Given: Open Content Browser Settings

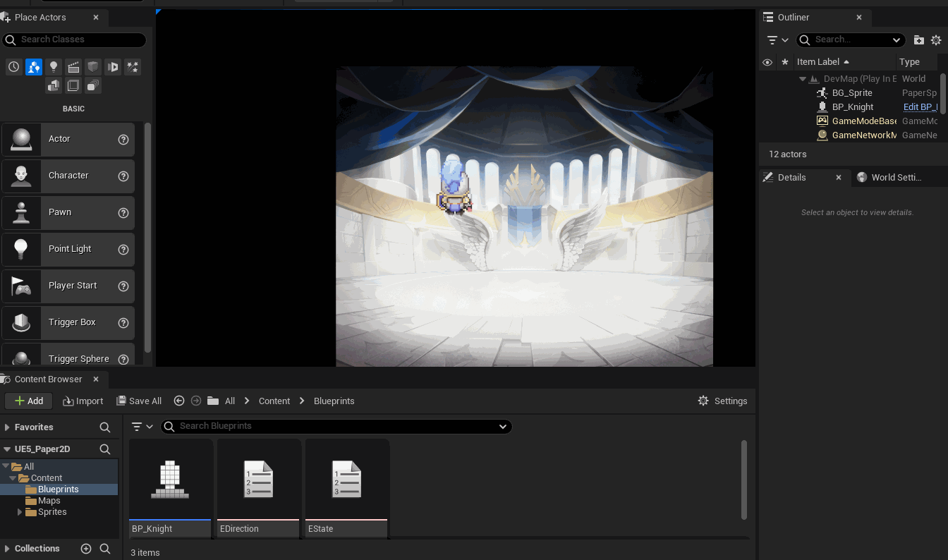Looking at the screenshot, I should tap(722, 401).
